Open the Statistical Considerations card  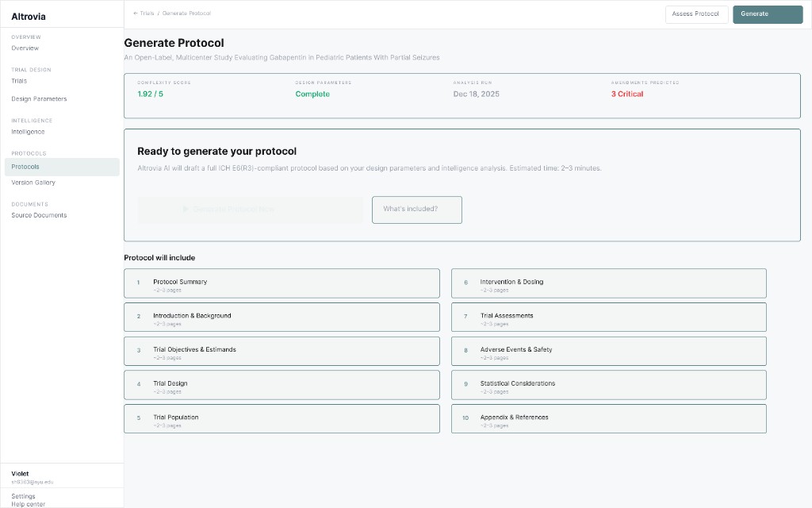[608, 384]
